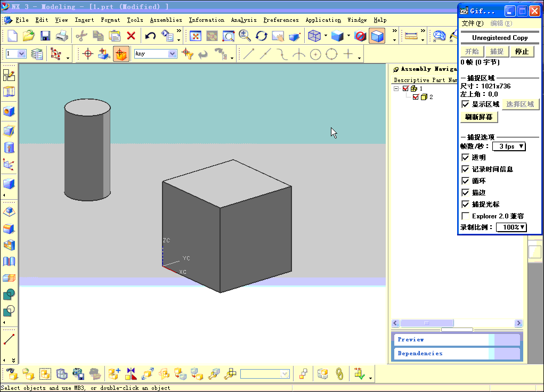Screen dimensions: 544x392
Task: Click the 刷新屏幕 button
Action: [x=479, y=117]
